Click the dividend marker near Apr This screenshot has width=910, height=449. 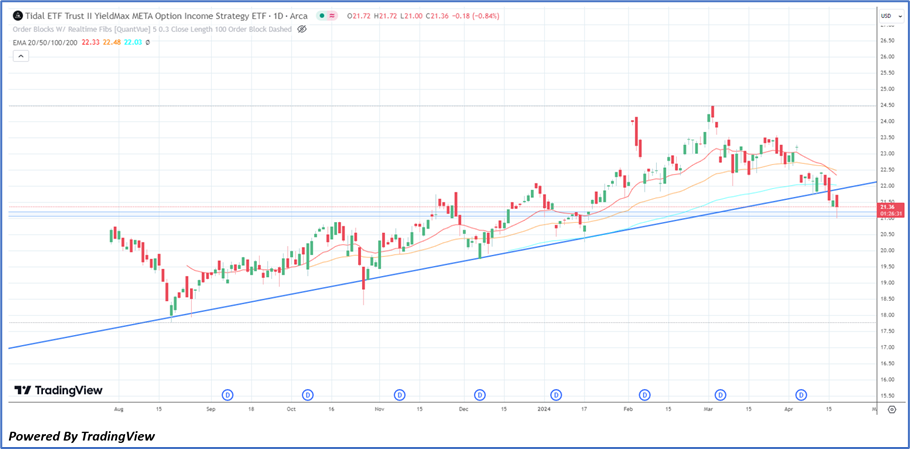tap(801, 395)
